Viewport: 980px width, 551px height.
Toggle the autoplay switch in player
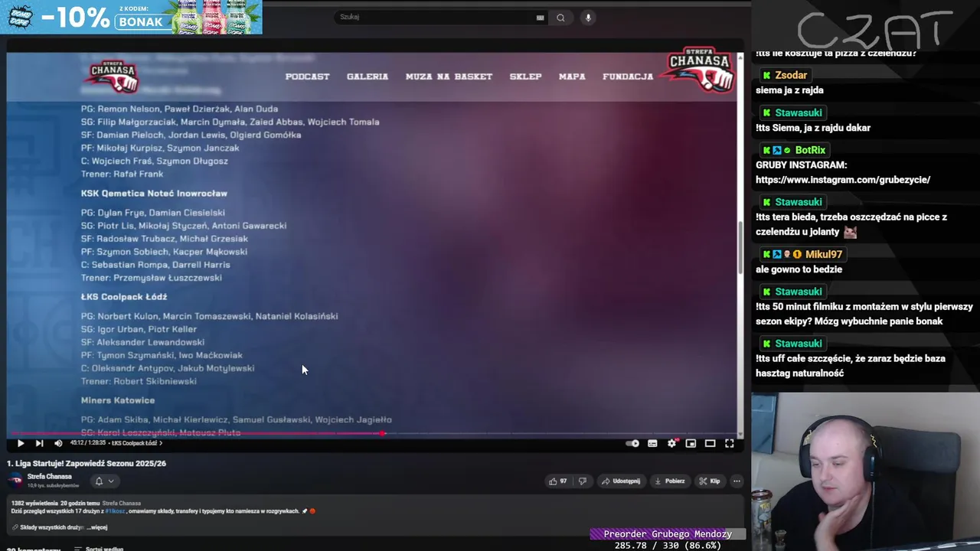point(632,443)
